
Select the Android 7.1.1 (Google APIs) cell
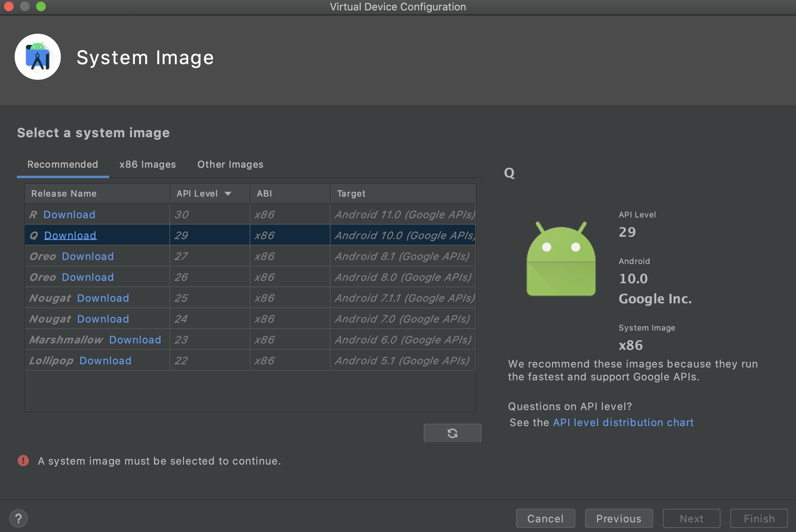403,298
